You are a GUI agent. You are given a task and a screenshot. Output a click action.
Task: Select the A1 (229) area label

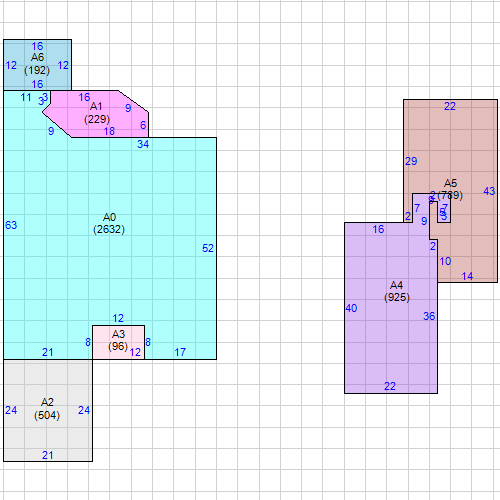pos(97,113)
